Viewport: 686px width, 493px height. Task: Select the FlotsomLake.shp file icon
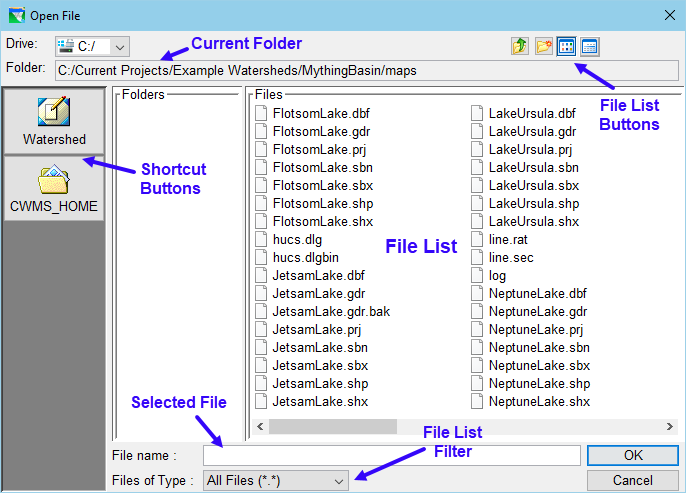pyautogui.click(x=262, y=204)
